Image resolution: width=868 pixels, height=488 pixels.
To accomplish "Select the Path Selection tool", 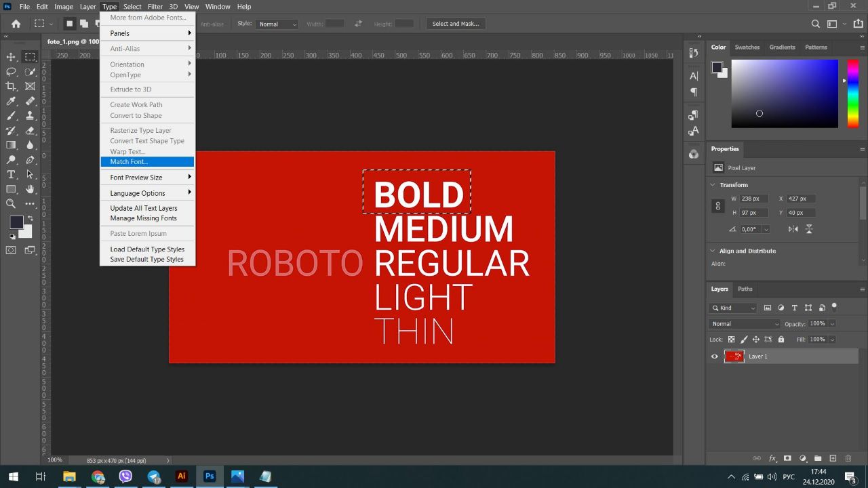I will [x=30, y=175].
